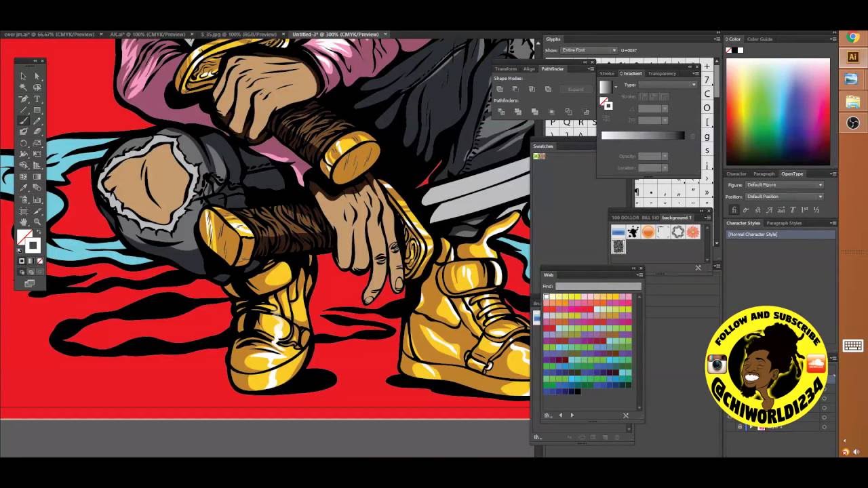Toggle Ordinals in OpenType panel

804,210
